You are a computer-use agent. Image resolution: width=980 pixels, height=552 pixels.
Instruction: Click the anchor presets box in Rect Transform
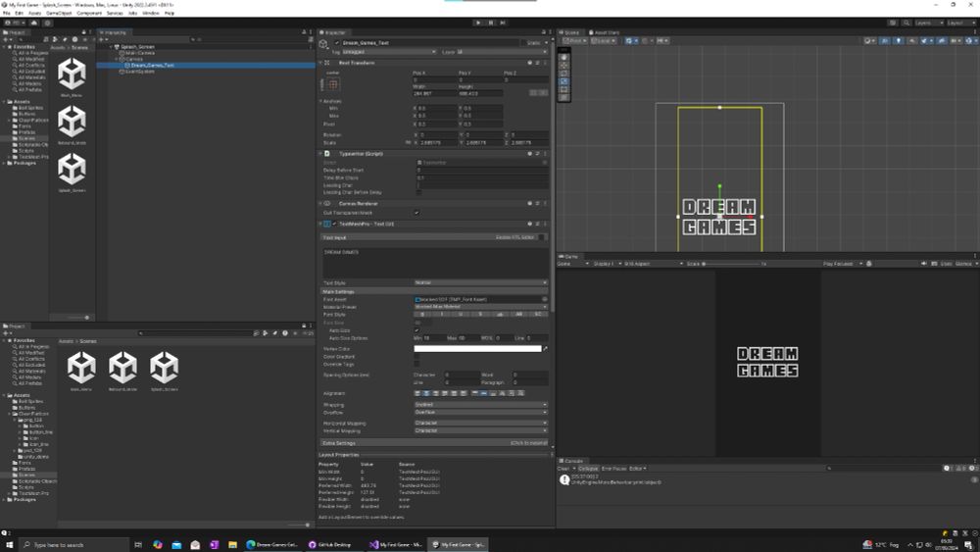tap(333, 84)
